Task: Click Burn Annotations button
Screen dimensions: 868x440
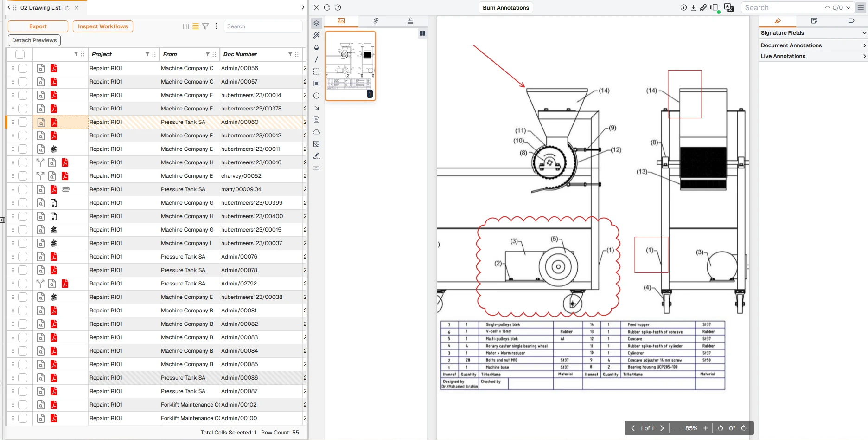Action: 506,7
